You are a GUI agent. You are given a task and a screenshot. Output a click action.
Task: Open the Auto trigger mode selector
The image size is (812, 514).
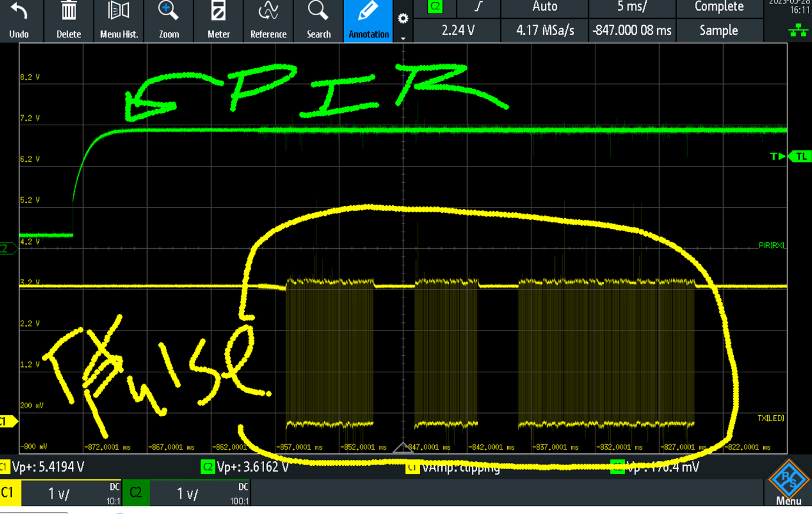coord(544,7)
